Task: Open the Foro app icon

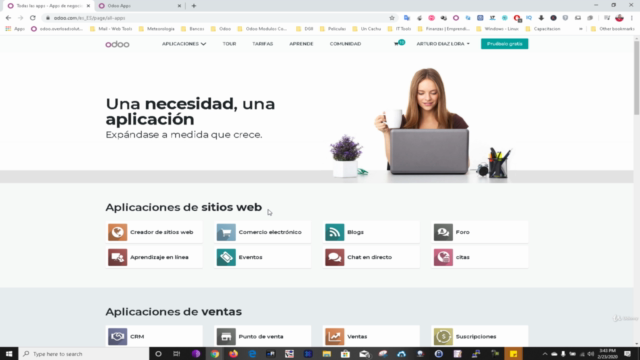Action: (x=443, y=232)
